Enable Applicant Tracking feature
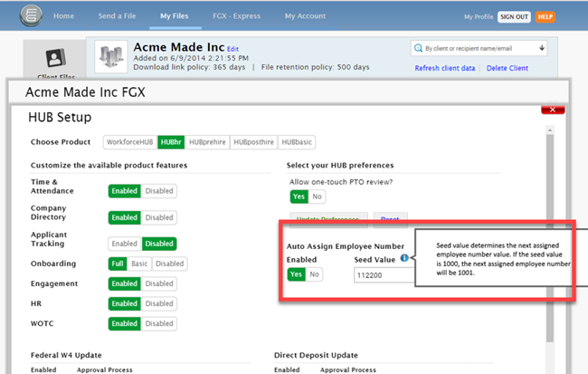 click(x=125, y=243)
